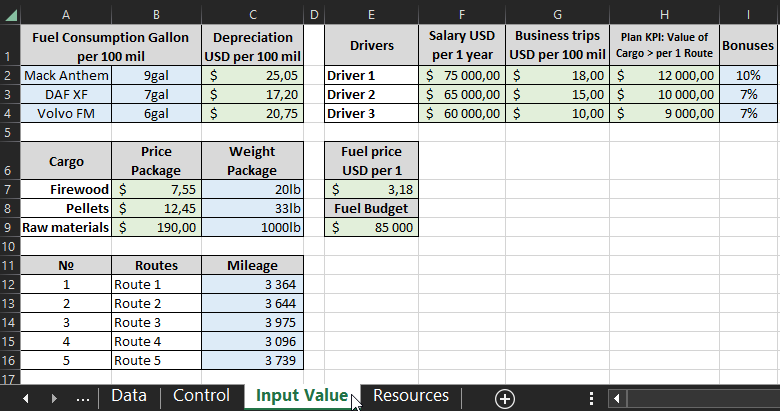Select Driver 1 salary cell 75 000,00
This screenshot has width=780, height=411.
click(461, 75)
